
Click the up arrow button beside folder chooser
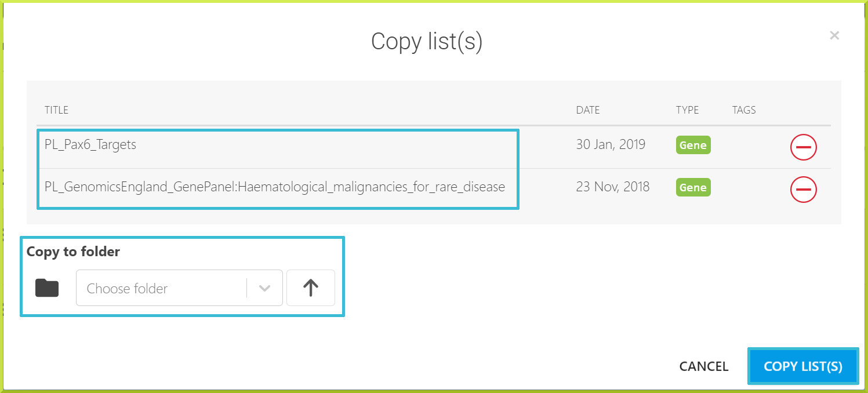(311, 288)
